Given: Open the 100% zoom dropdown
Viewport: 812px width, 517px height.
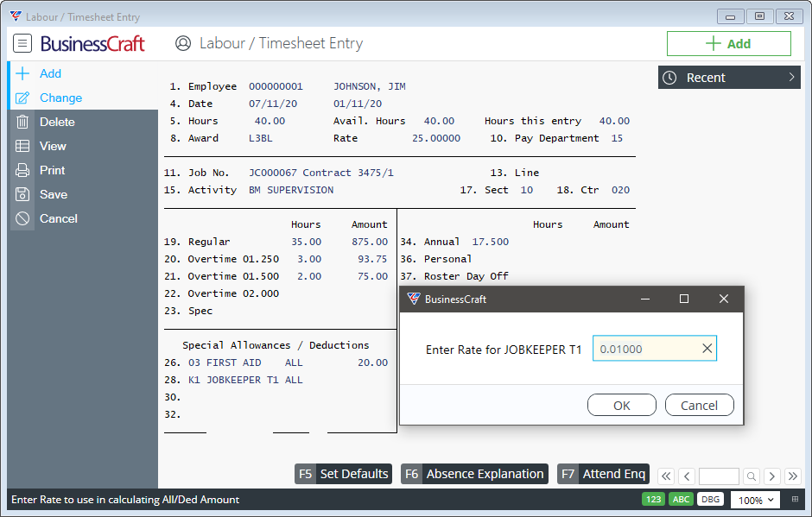Looking at the screenshot, I should click(756, 500).
